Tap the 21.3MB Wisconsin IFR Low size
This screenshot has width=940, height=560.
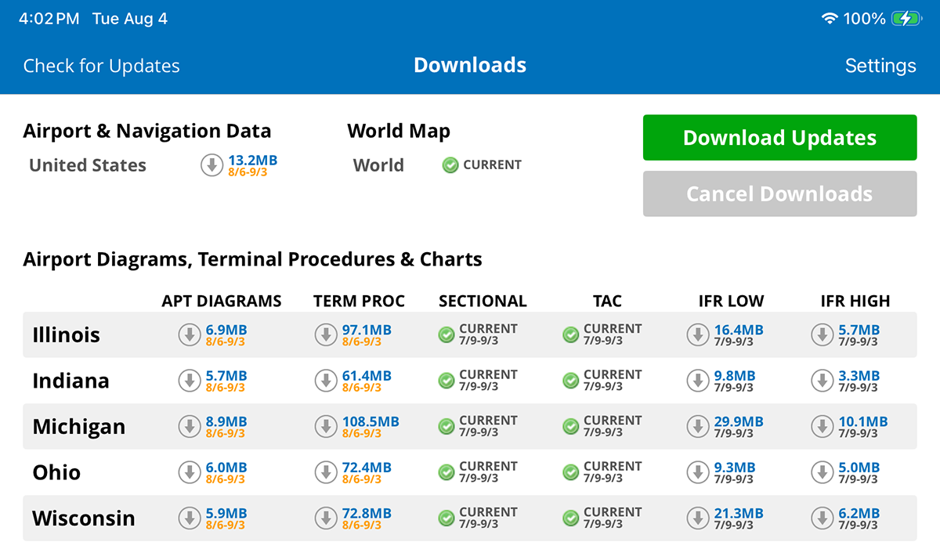(739, 514)
